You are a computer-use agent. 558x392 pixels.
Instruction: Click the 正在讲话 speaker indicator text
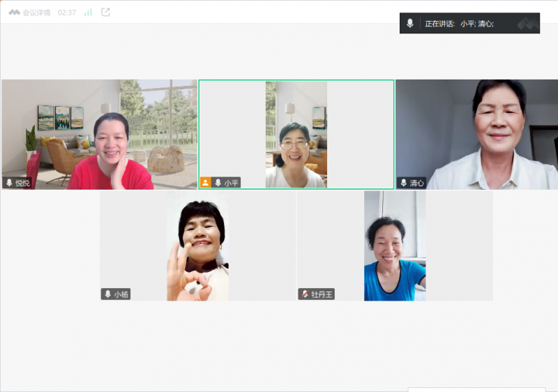tap(439, 24)
